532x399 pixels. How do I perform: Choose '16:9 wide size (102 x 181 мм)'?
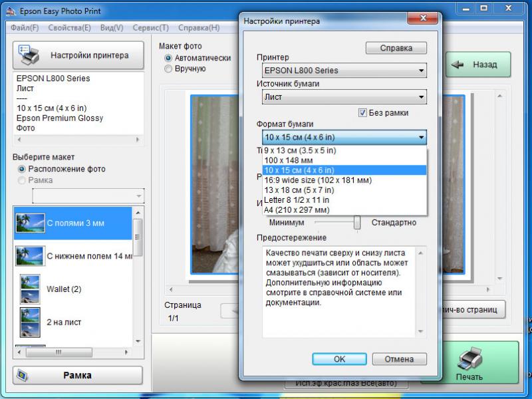[x=344, y=180]
